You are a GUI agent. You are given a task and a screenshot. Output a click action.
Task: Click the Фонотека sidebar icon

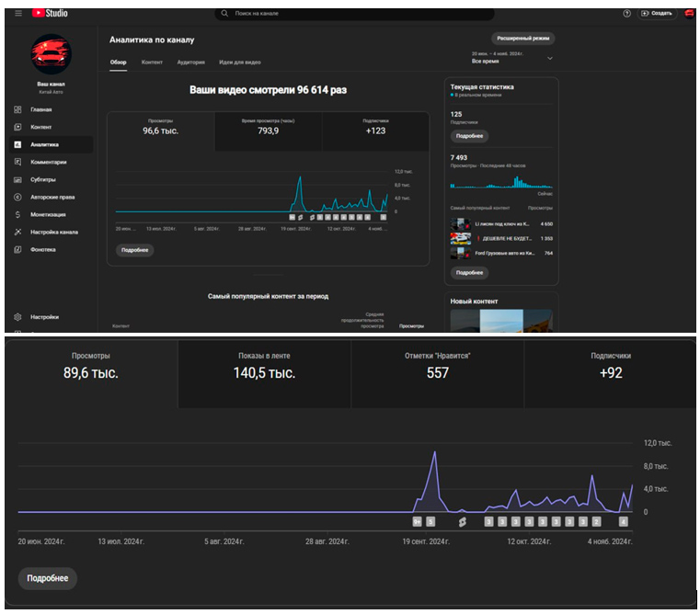[17, 249]
